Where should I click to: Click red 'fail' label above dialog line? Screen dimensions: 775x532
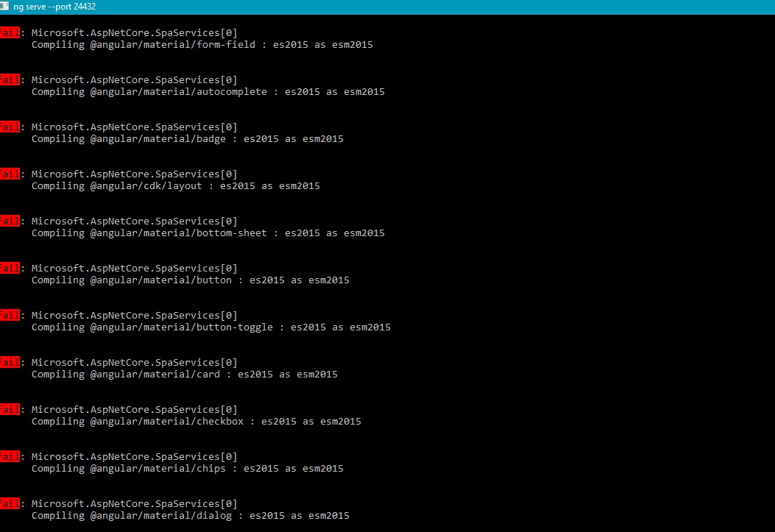coord(10,503)
